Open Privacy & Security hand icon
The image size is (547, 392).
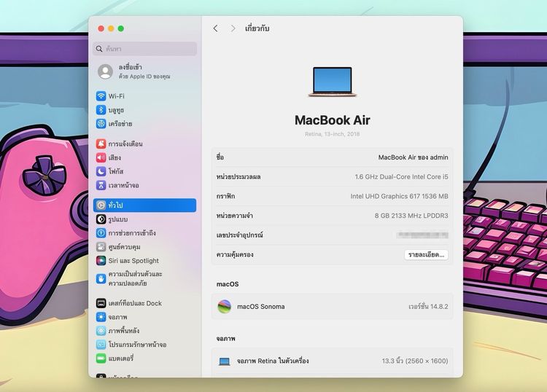pos(101,279)
